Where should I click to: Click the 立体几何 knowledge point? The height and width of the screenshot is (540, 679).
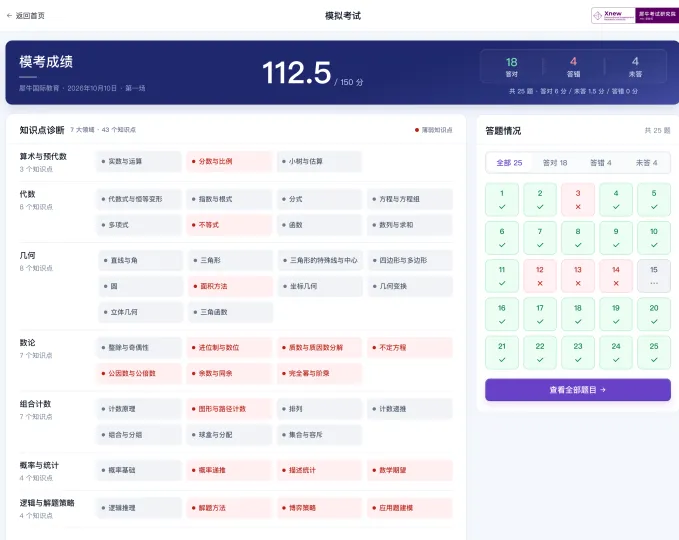pos(141,312)
